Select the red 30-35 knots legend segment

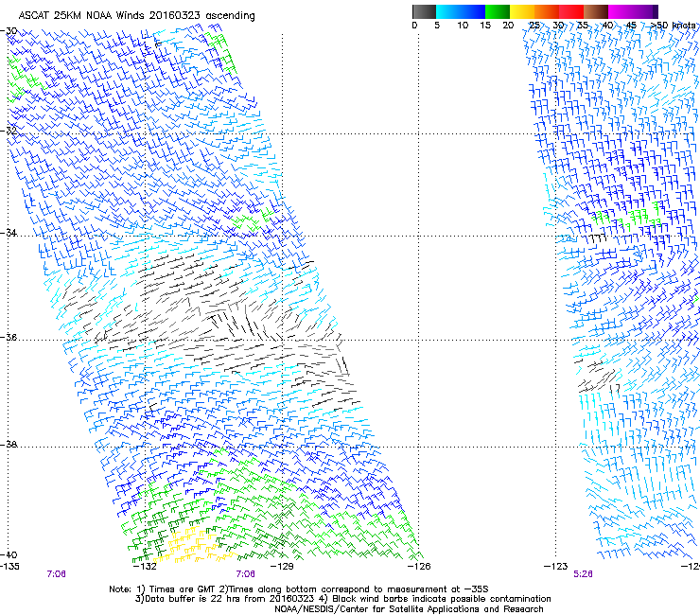(x=571, y=11)
